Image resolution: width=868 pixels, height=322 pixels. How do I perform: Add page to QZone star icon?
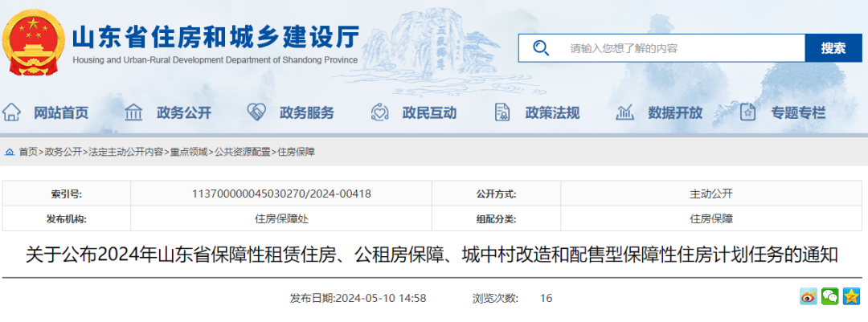pos(851,296)
